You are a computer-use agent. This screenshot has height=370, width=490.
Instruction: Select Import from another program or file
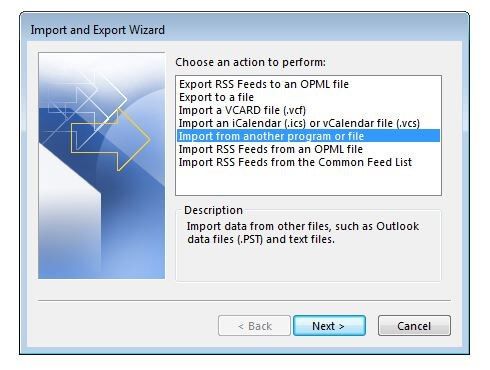(308, 136)
